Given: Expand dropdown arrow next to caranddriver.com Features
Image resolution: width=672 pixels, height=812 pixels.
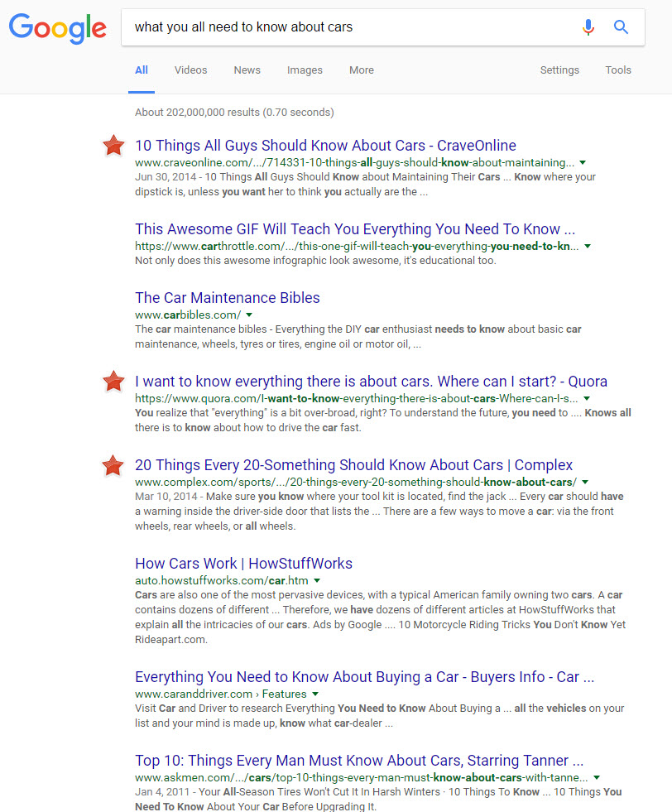Looking at the screenshot, I should [315, 694].
